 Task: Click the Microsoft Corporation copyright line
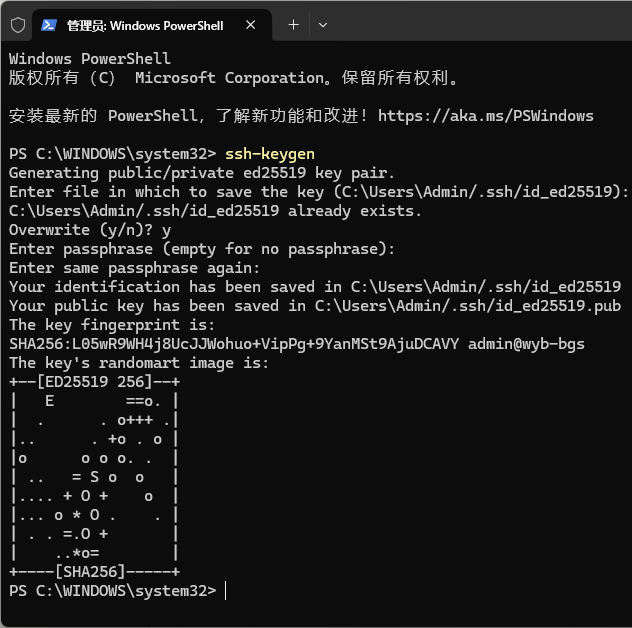click(234, 77)
